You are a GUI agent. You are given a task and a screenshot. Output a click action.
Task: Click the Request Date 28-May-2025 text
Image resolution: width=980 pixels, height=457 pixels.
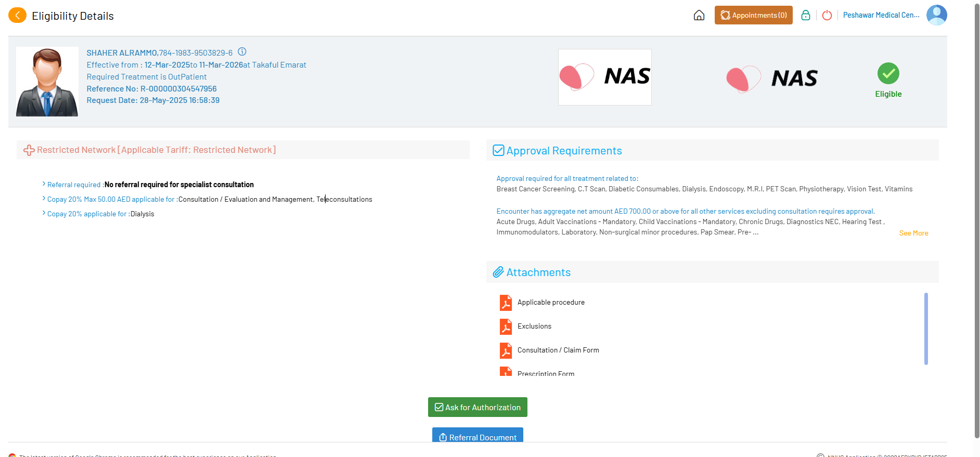pos(153,100)
